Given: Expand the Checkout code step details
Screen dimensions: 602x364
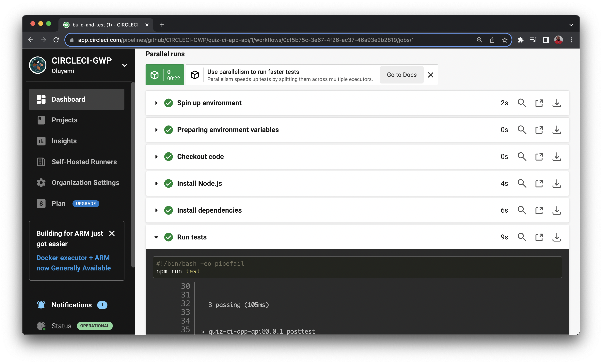Looking at the screenshot, I should [x=157, y=157].
